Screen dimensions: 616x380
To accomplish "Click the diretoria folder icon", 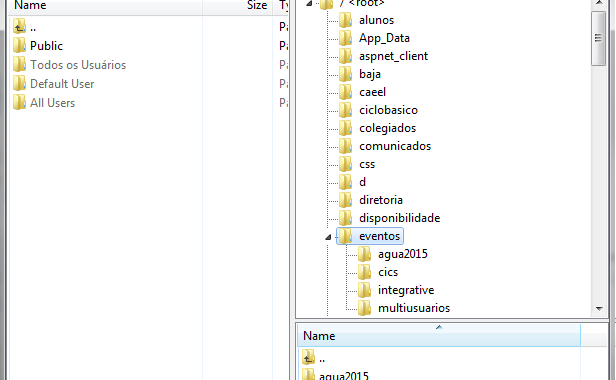I will [345, 200].
